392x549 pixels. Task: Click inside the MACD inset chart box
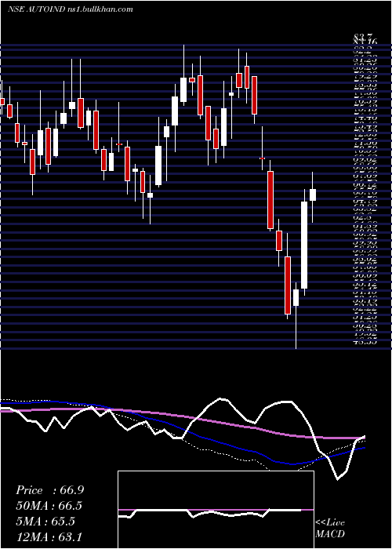click(x=216, y=510)
